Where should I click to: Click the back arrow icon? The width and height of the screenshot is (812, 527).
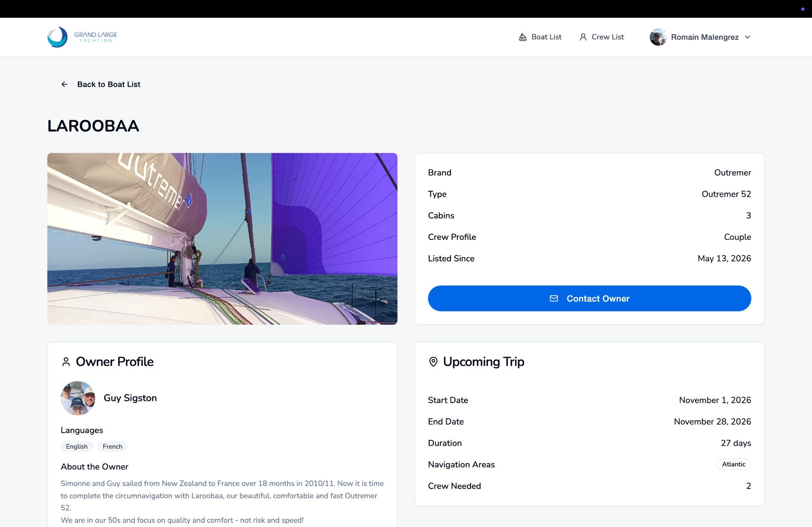[x=64, y=85]
